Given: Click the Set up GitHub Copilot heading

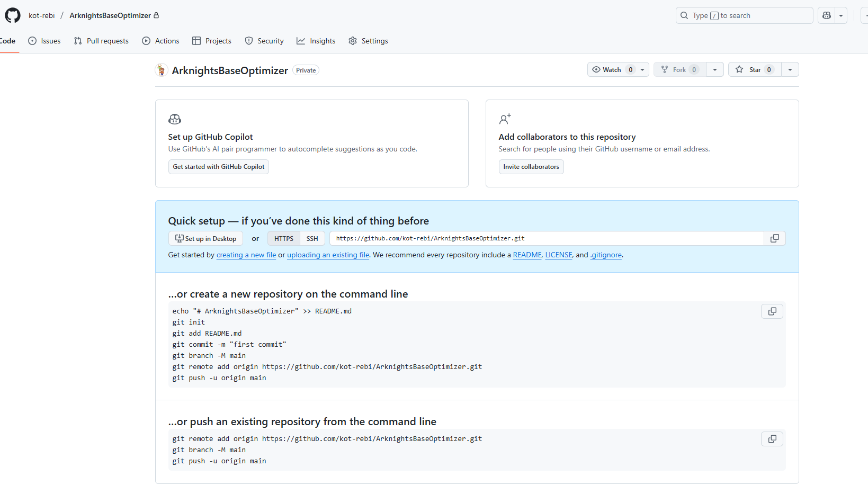Looking at the screenshot, I should pyautogui.click(x=211, y=137).
